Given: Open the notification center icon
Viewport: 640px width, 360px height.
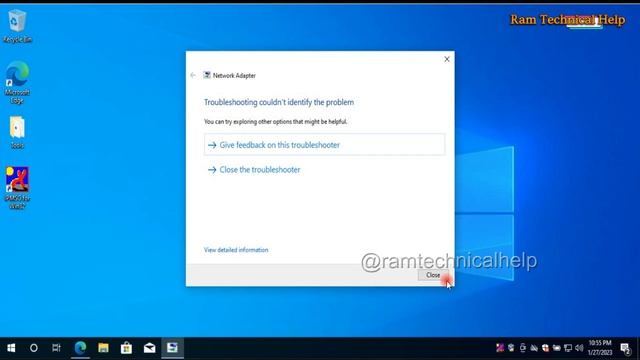Looking at the screenshot, I should pos(625,348).
